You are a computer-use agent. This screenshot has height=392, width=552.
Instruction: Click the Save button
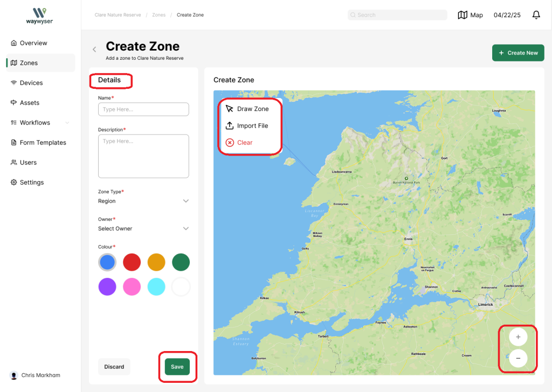177,367
